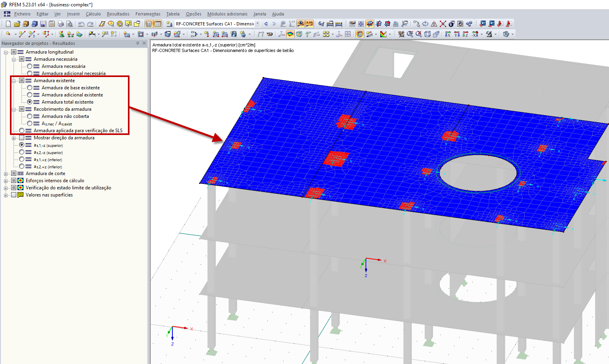Open the Cálculo menu
Screen dimensions: 609x364
click(x=93, y=14)
